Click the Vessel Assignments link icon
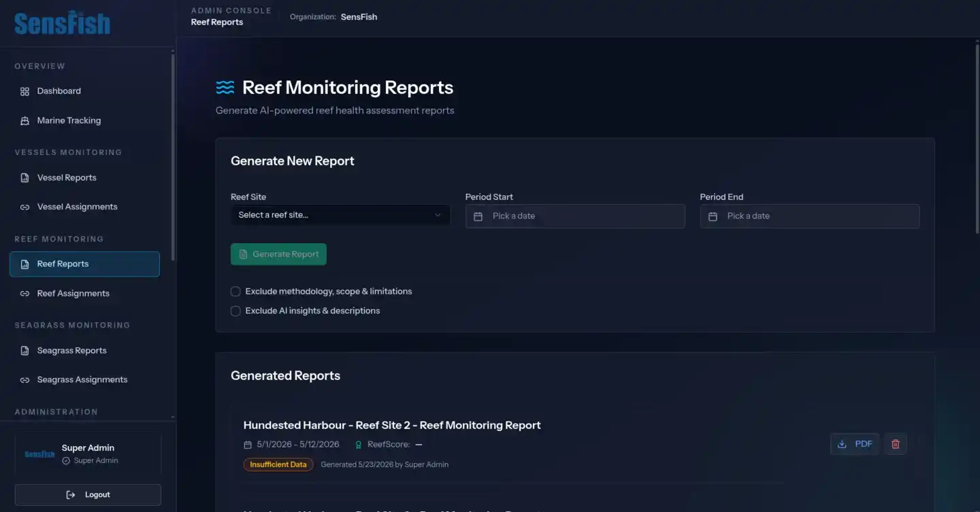Image resolution: width=980 pixels, height=512 pixels. click(24, 207)
